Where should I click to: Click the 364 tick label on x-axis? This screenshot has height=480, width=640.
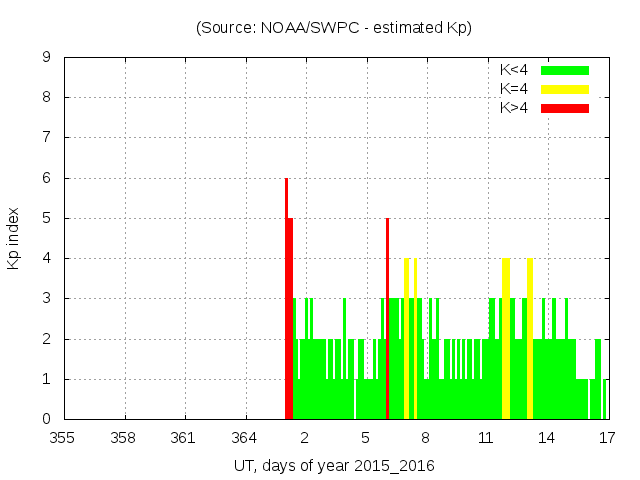click(245, 437)
